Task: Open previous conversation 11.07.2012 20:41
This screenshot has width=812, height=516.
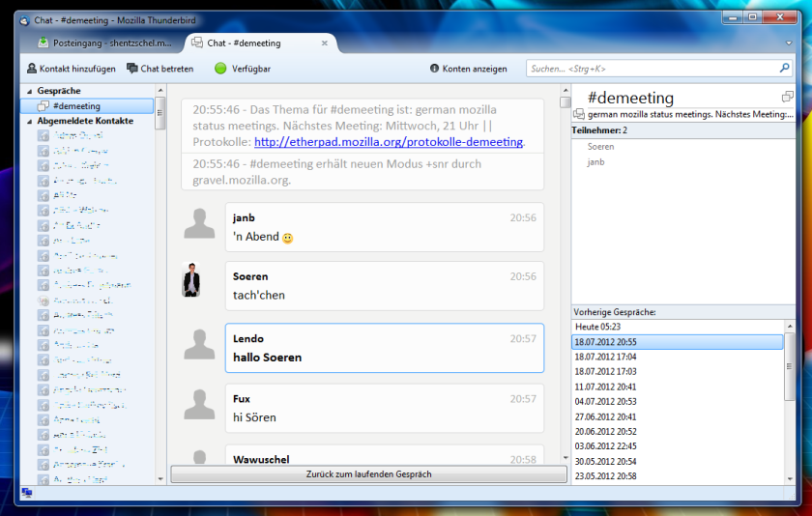Action: pyautogui.click(x=678, y=387)
